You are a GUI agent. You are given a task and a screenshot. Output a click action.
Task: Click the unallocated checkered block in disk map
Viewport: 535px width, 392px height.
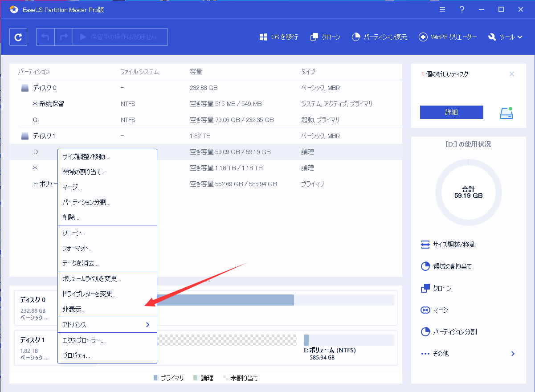226,340
